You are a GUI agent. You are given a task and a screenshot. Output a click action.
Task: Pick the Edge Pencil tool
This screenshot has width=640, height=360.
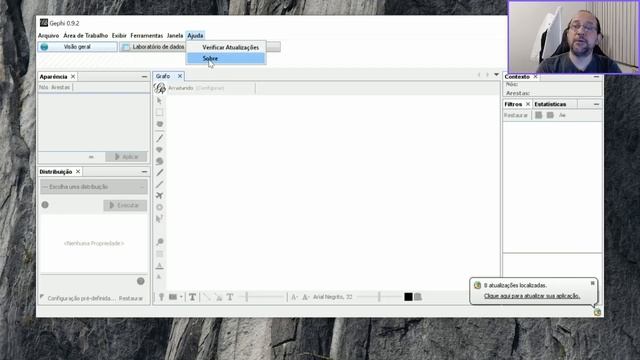pos(160,184)
